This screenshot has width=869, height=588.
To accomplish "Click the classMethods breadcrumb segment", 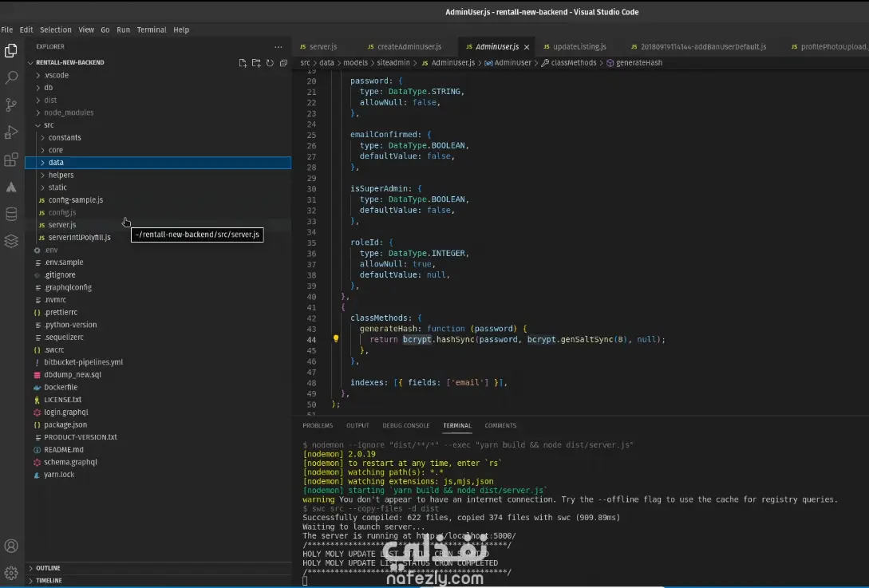I will 574,63.
